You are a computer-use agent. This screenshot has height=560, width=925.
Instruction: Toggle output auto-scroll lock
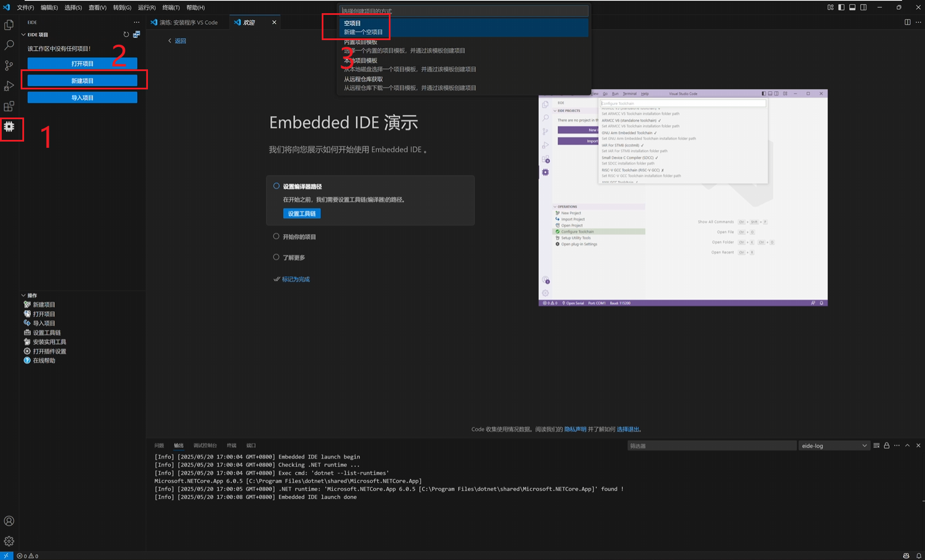click(x=887, y=445)
